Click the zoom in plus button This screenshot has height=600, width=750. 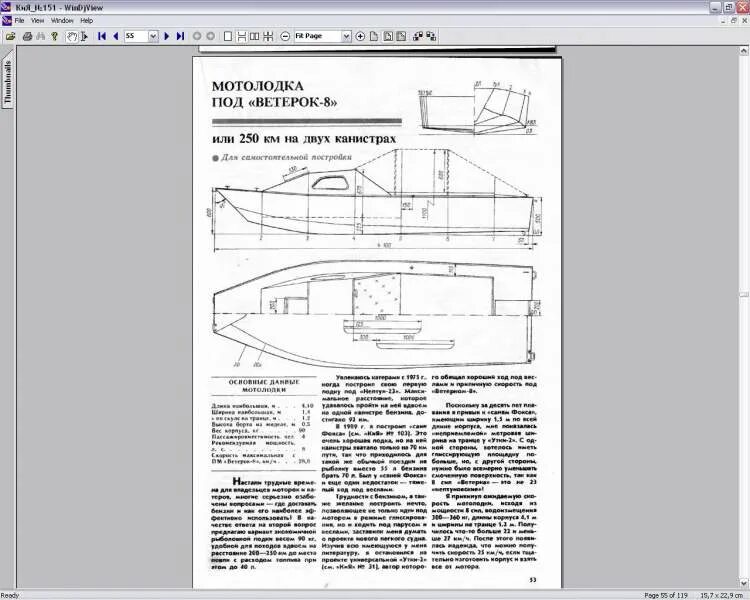(360, 36)
